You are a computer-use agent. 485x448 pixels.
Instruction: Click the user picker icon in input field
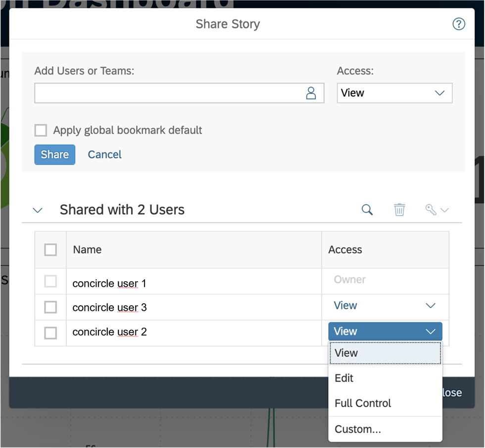tap(311, 93)
